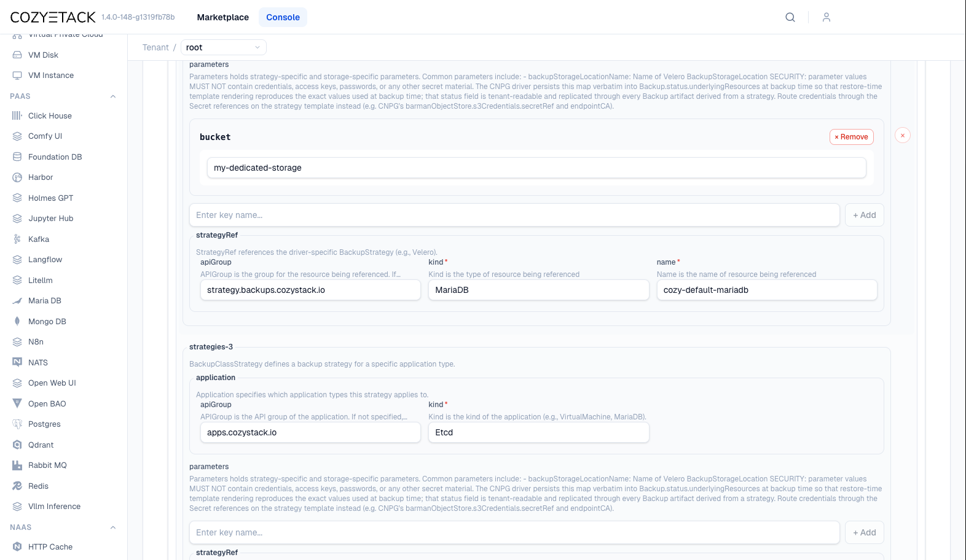The image size is (966, 560).
Task: Click the Langflow icon
Action: pos(17,260)
